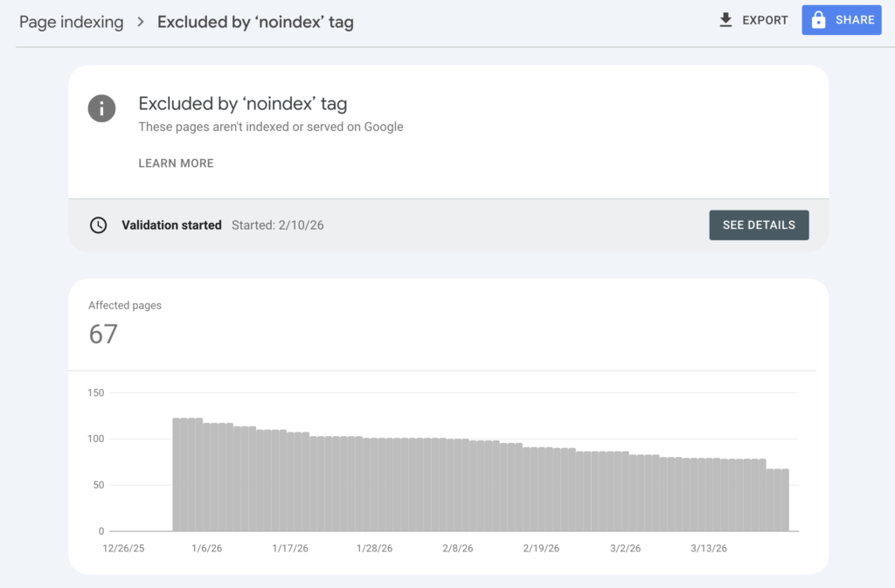The height and width of the screenshot is (588, 895).
Task: Click the validation clock icon
Action: (99, 225)
